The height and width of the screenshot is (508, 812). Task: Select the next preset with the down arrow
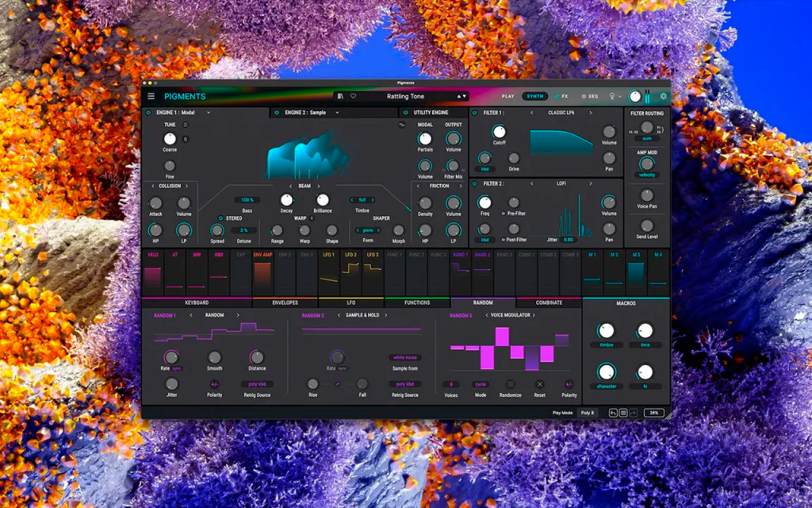coord(464,96)
